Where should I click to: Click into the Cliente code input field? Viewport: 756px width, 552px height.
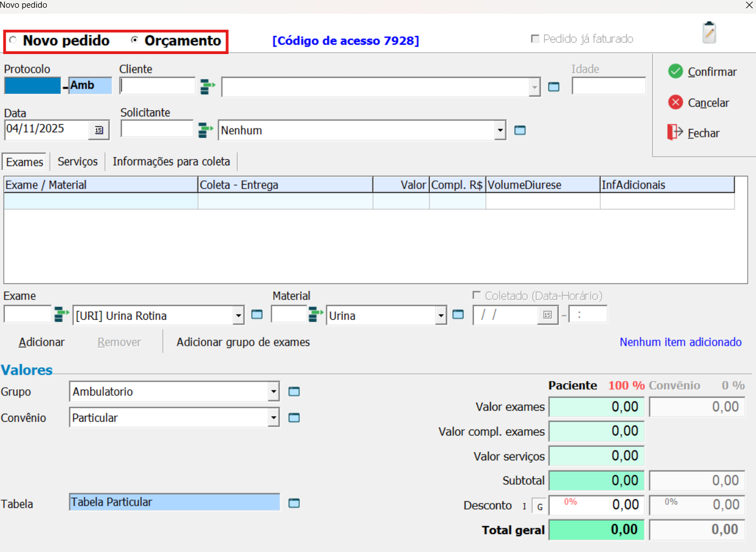coord(158,86)
